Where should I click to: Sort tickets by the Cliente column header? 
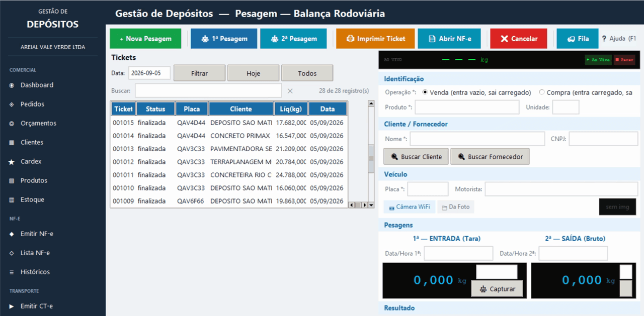241,109
